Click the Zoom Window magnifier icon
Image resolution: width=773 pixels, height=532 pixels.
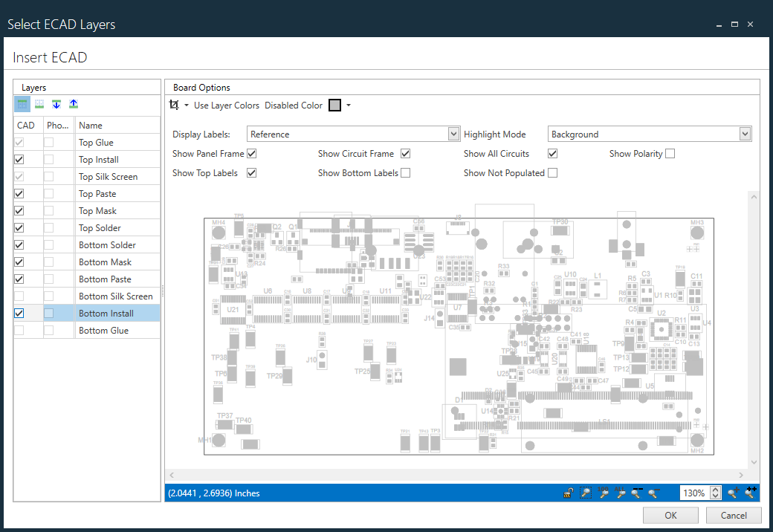585,493
